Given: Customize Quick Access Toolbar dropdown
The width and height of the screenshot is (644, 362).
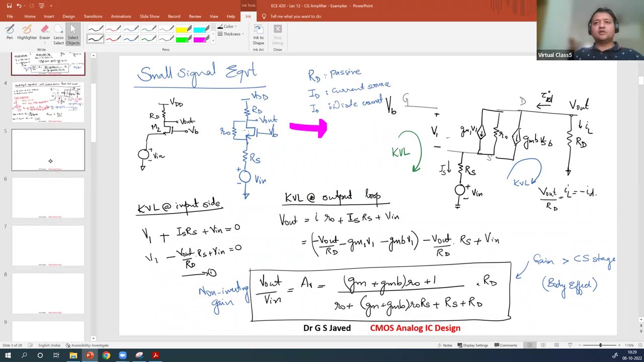Looking at the screenshot, I should [51, 6].
